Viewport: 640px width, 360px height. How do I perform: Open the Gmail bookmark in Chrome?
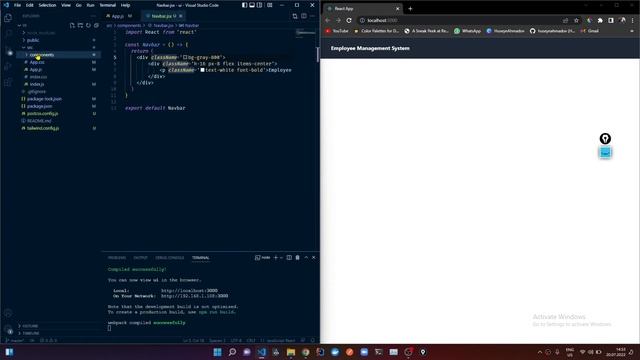pyautogui.click(x=590, y=31)
